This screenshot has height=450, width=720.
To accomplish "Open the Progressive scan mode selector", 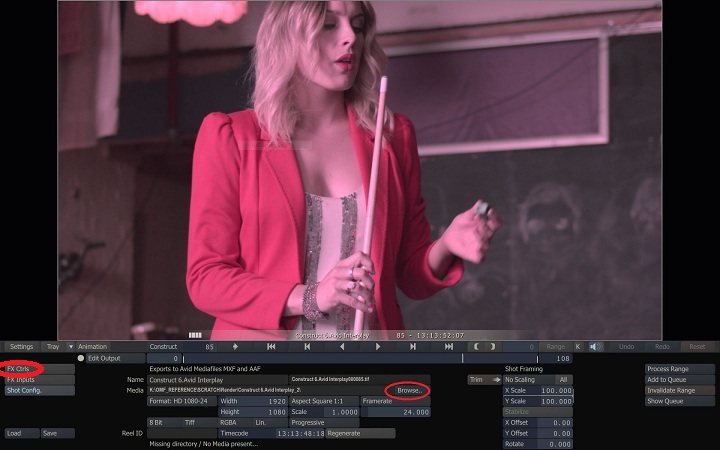I will tap(324, 422).
